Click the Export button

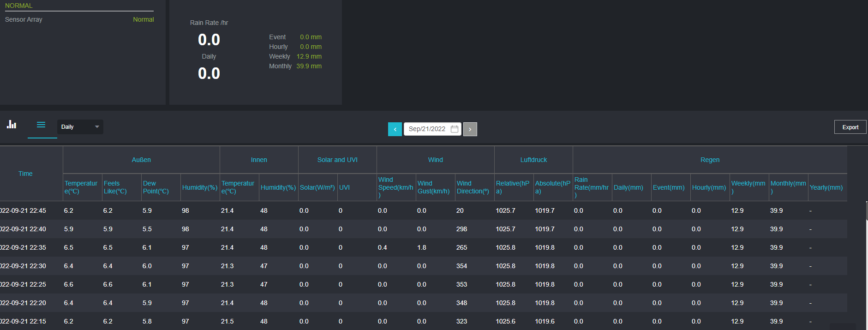coord(850,127)
